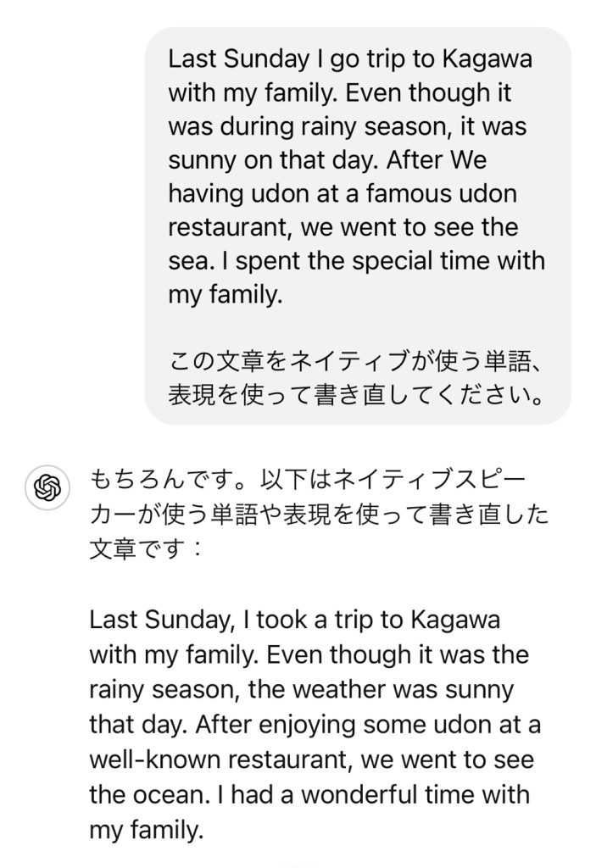Click the Japanese rewrite request in gray bubble

coord(356,381)
